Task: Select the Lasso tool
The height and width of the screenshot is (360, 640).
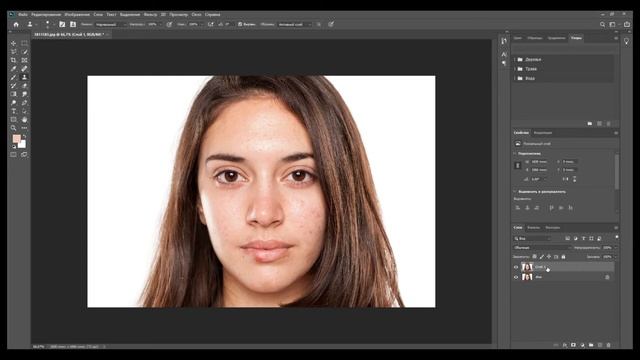Action: tap(13, 51)
